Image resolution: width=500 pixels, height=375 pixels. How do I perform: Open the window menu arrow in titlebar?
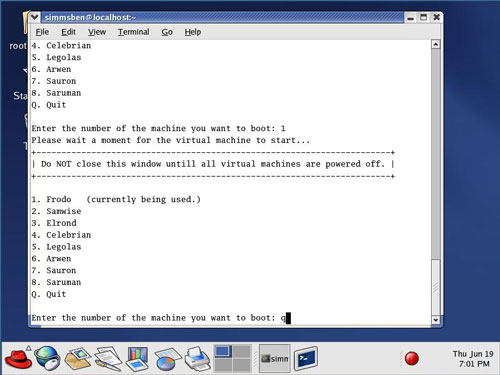[34, 17]
